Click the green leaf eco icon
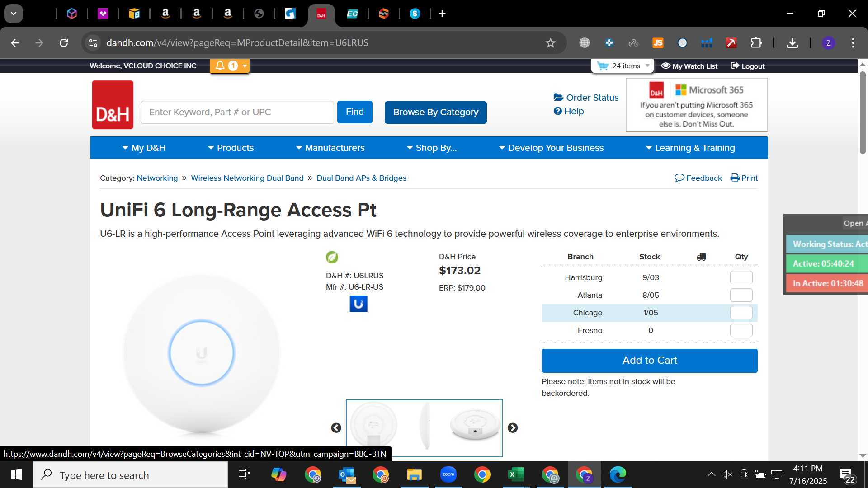This screenshot has width=868, height=488. (x=332, y=257)
